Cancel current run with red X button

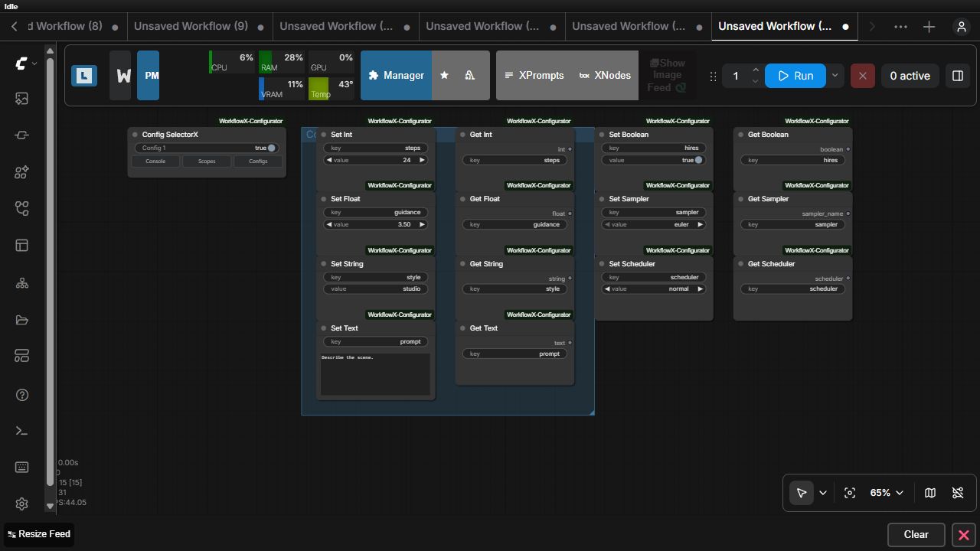[x=862, y=76]
